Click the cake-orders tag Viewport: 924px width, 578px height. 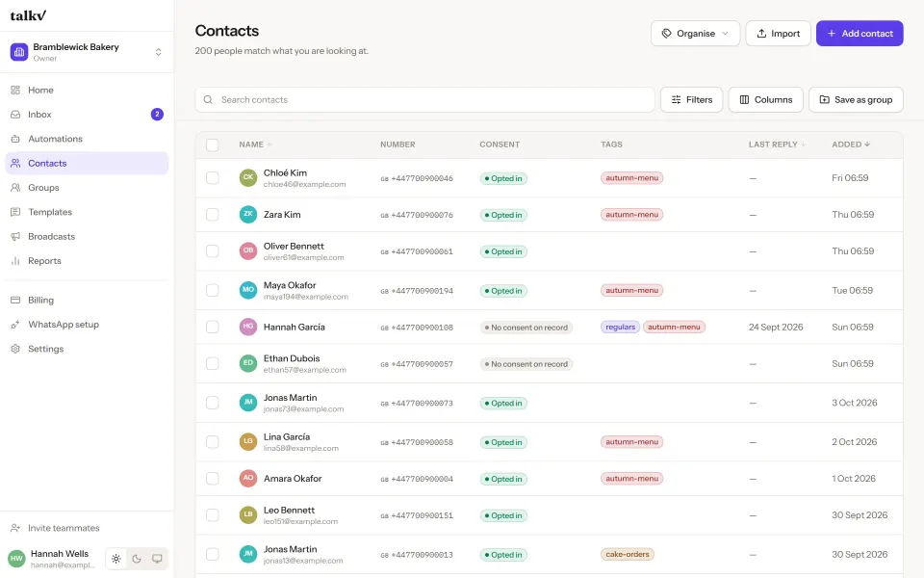click(627, 555)
